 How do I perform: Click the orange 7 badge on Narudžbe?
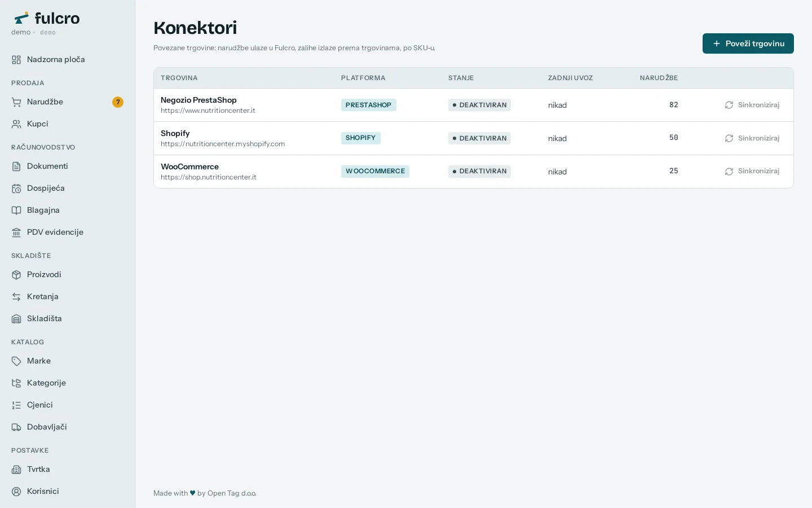pyautogui.click(x=117, y=102)
